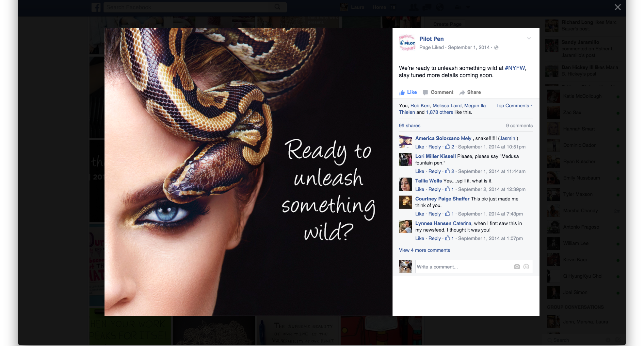Click the Rob Kerr liker name

(x=420, y=106)
